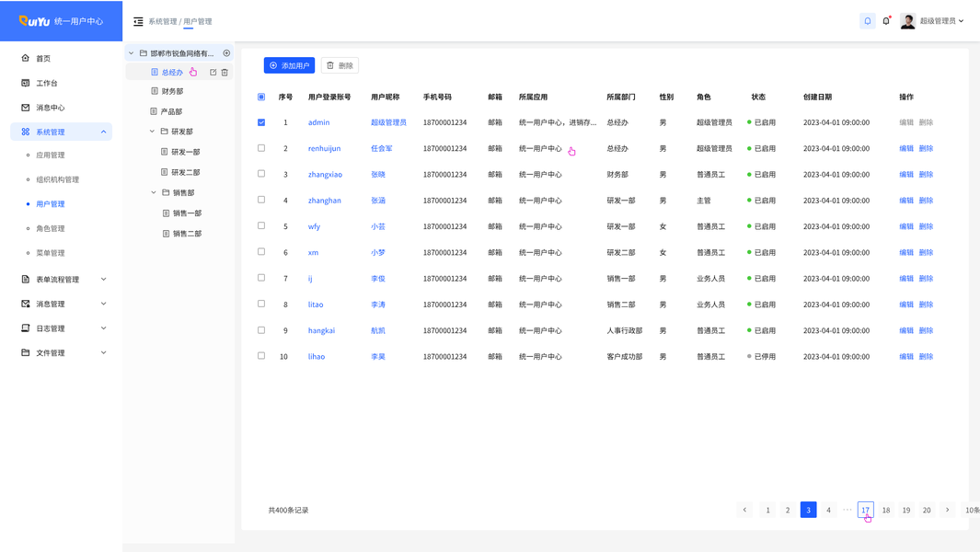
Task: Open notifications via the blue bell icon
Action: coord(868,21)
